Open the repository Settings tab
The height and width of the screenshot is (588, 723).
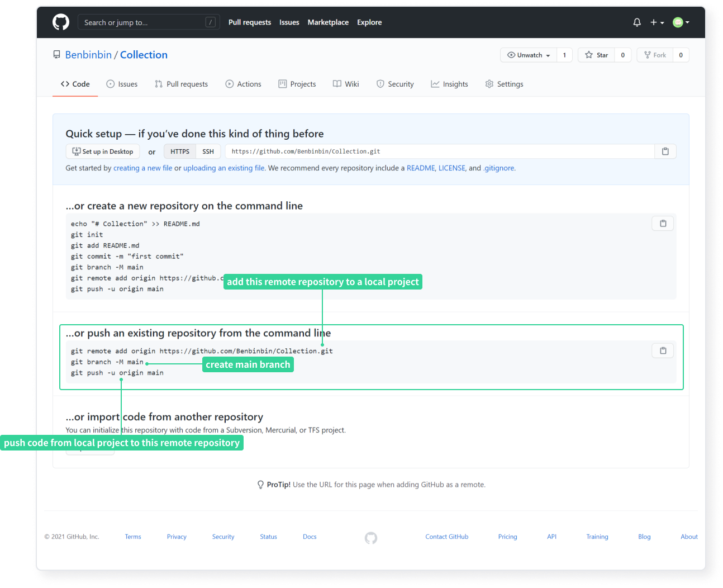(504, 84)
